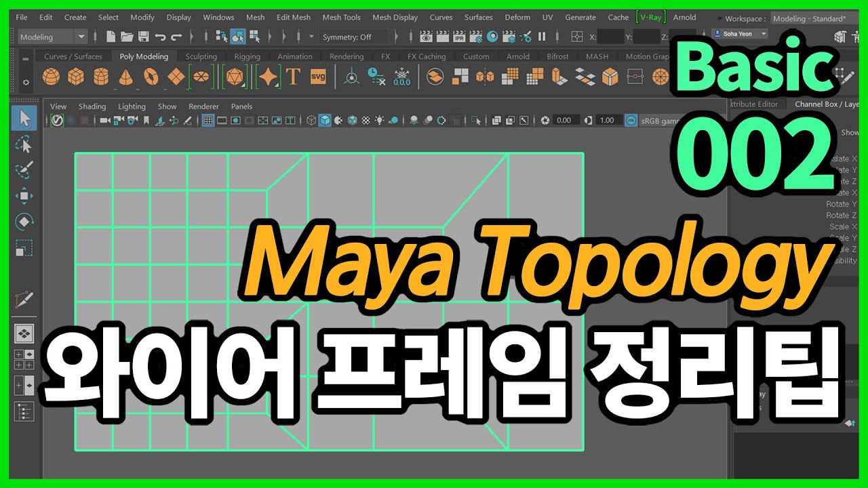
Task: Click the undo arrow icon
Action: (160, 37)
